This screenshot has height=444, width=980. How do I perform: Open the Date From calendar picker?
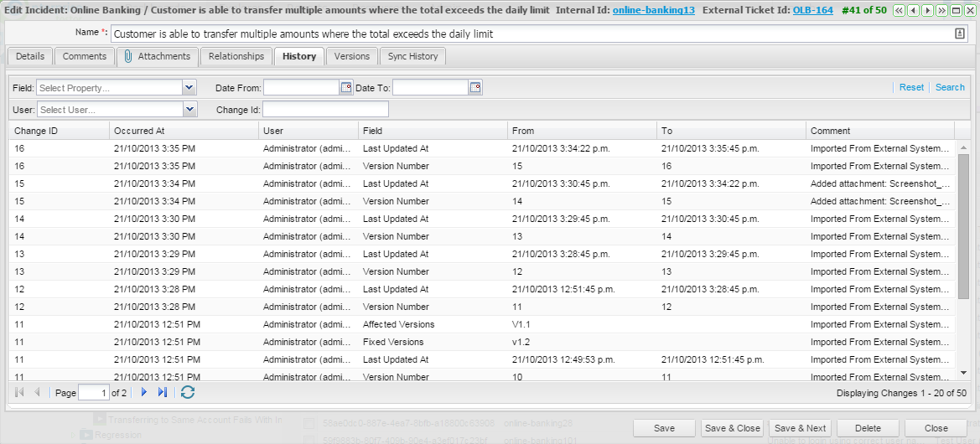click(x=346, y=87)
